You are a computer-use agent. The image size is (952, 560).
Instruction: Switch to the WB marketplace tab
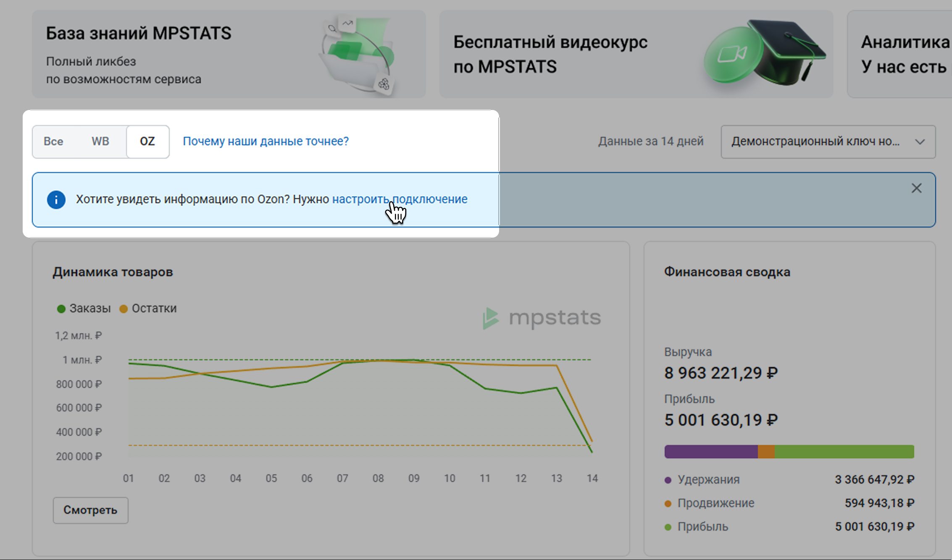[x=100, y=141]
